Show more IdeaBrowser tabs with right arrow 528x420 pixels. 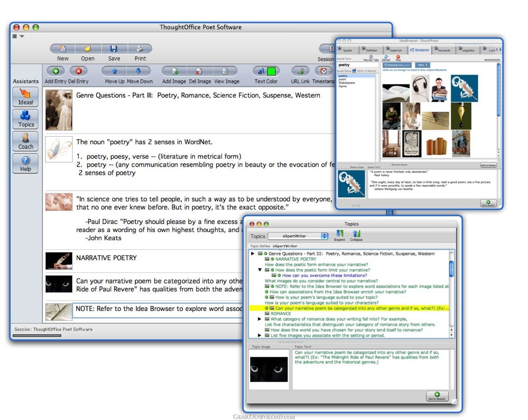pos(500,50)
